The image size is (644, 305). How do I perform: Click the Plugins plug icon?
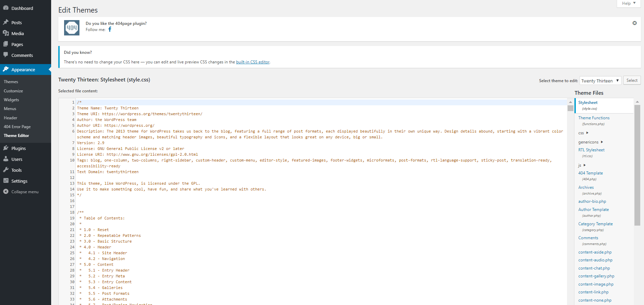(6, 148)
